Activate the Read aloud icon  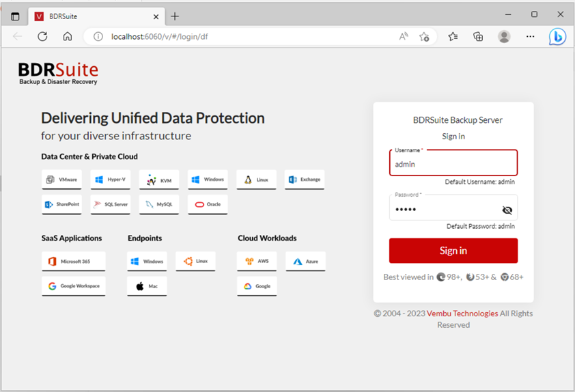(404, 37)
